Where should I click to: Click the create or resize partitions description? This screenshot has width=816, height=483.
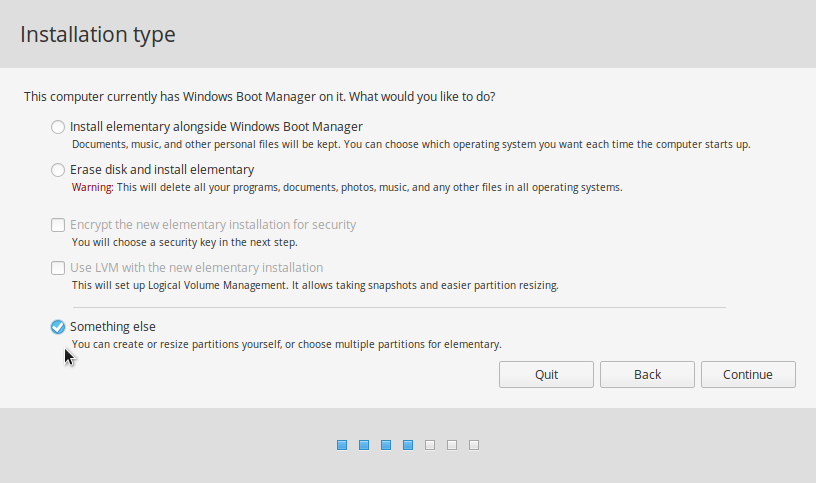286,344
